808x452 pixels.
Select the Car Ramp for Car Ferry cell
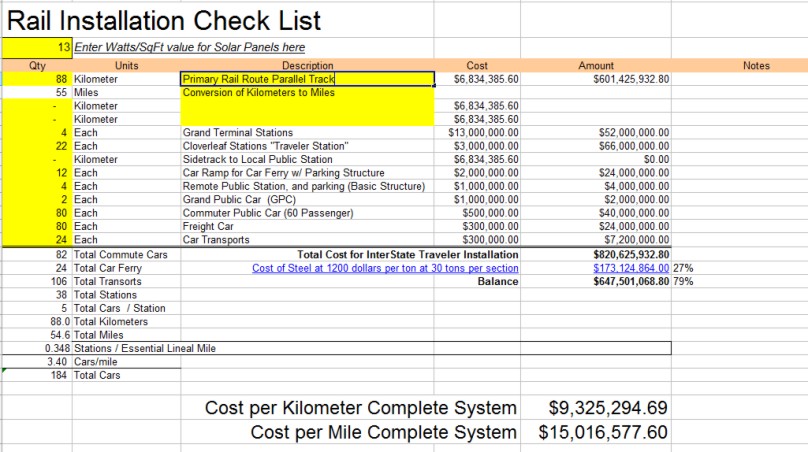(307, 173)
